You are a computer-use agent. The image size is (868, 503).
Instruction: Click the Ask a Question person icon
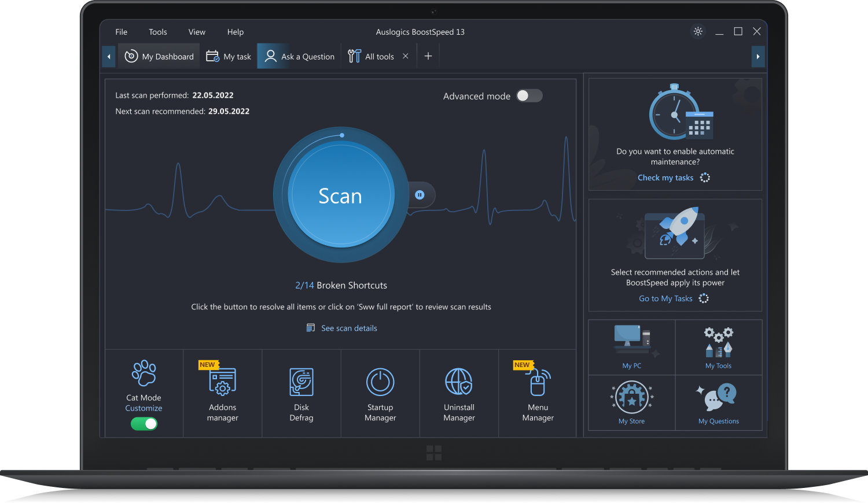pos(270,56)
